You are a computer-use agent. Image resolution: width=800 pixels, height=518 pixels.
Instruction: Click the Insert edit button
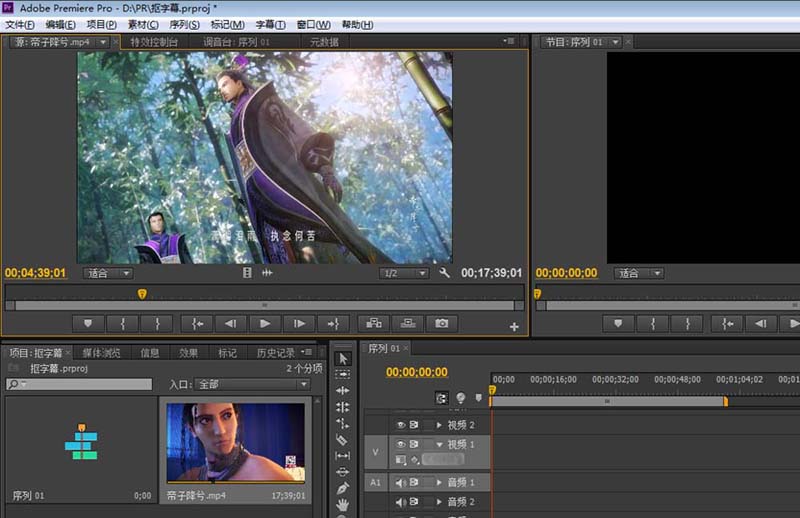coord(374,324)
